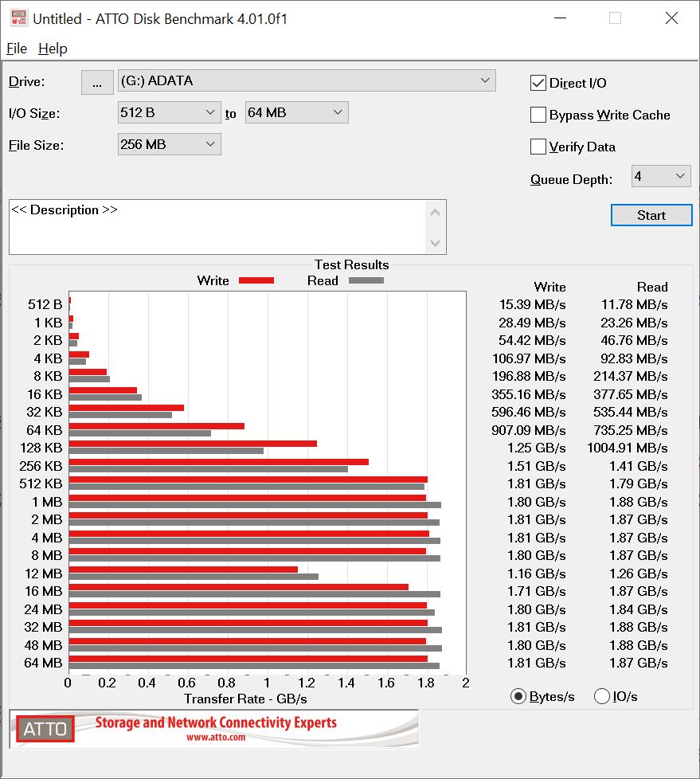Click the 64 MB chart row label
Viewport: 700px width, 779px height.
pyautogui.click(x=43, y=663)
